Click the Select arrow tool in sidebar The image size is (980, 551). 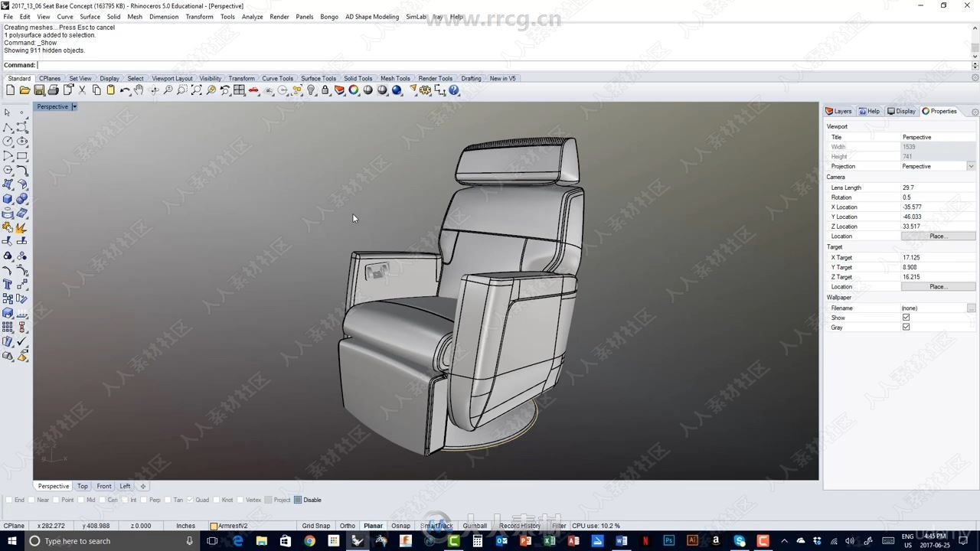[x=8, y=112]
